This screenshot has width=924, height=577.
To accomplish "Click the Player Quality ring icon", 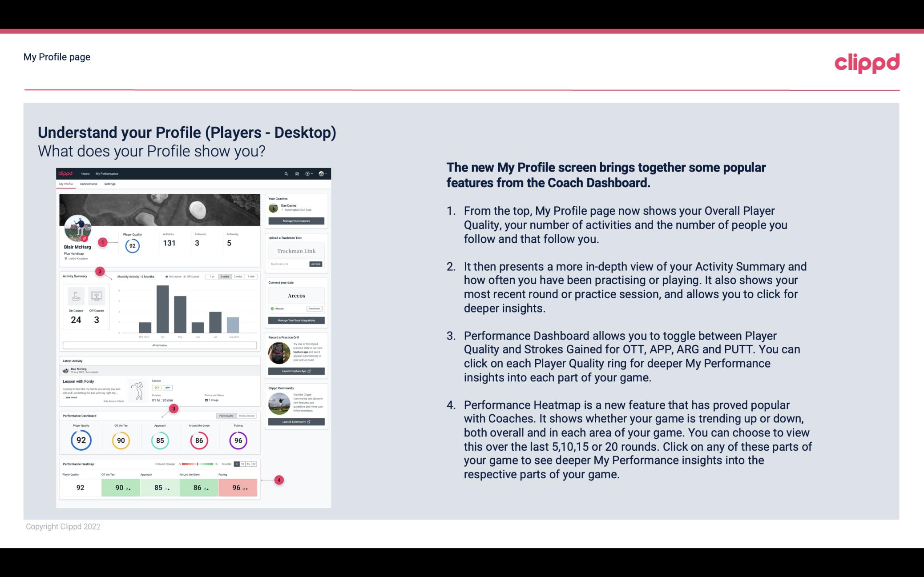I will pos(81,440).
